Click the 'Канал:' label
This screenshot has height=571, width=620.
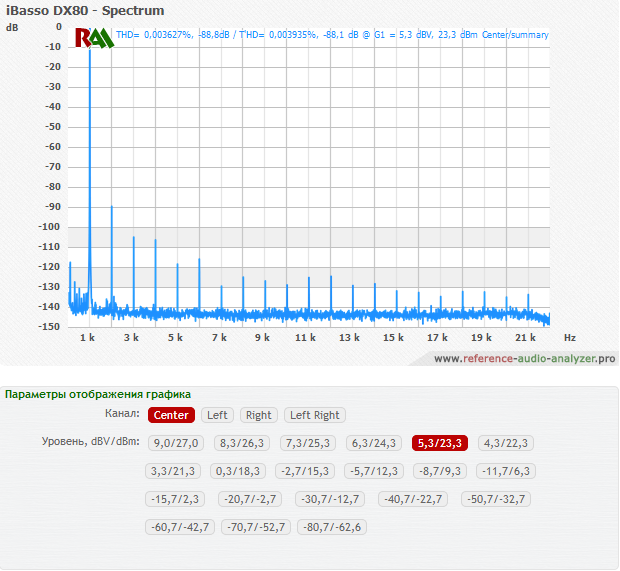point(122,414)
